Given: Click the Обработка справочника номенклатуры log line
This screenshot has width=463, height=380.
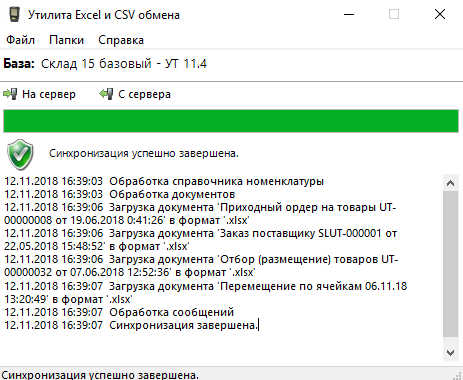Looking at the screenshot, I should (164, 181).
